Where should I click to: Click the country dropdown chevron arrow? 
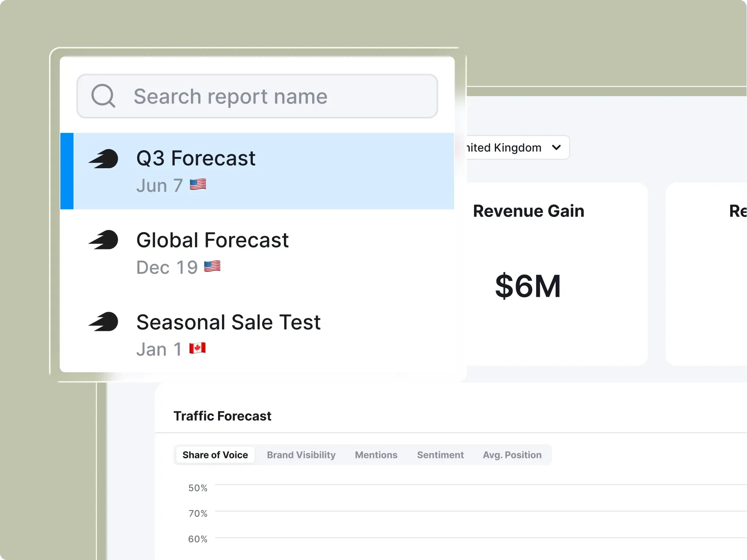pyautogui.click(x=556, y=147)
